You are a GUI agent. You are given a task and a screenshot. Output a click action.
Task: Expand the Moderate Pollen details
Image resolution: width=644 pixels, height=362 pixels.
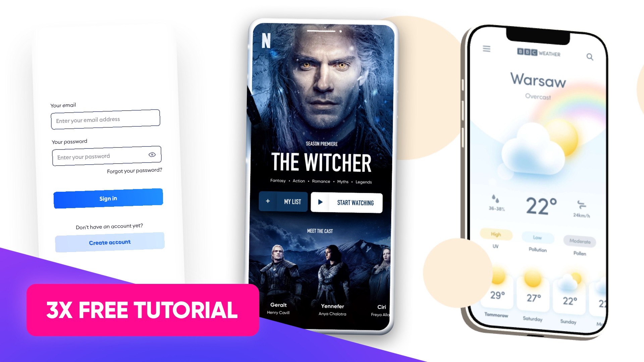tap(580, 241)
